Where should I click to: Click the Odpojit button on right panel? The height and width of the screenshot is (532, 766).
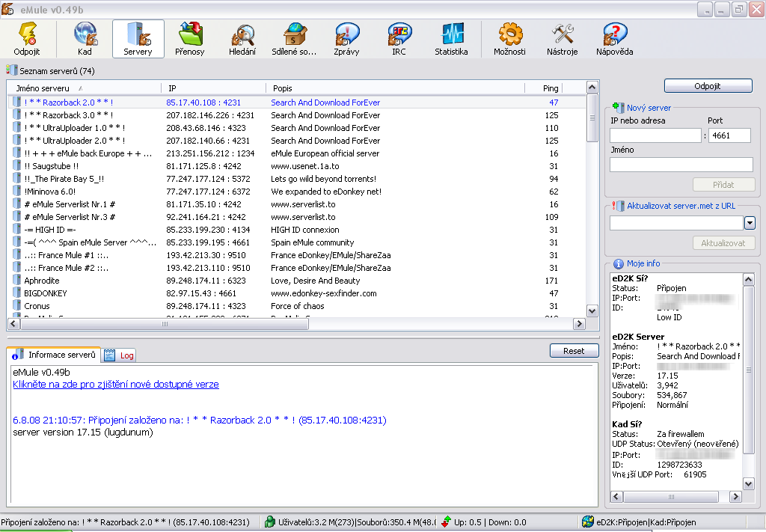(708, 86)
